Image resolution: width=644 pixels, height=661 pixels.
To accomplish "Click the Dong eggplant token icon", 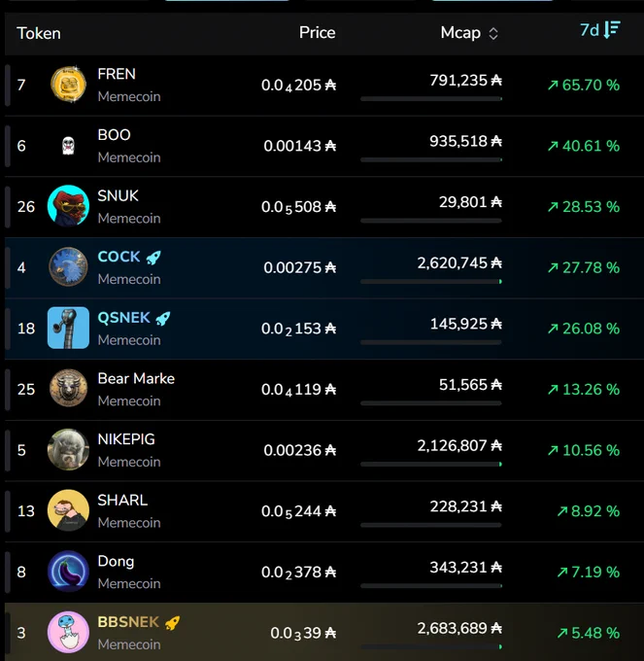I will [68, 572].
